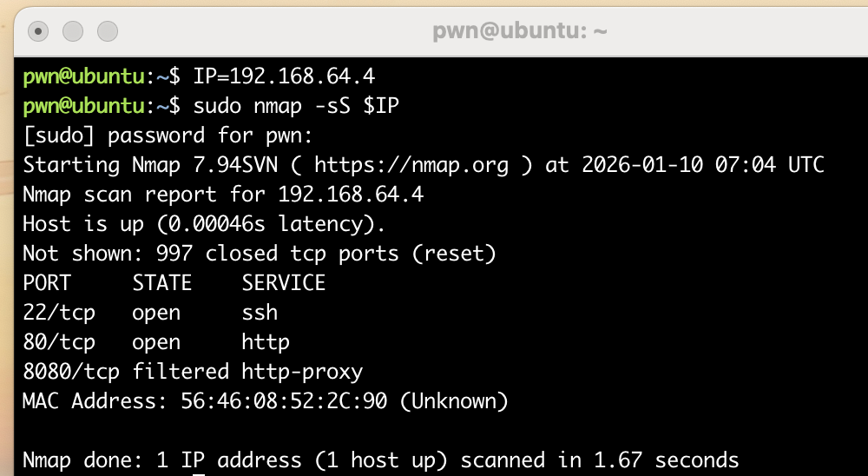Click the PORT column header

pyautogui.click(x=47, y=283)
